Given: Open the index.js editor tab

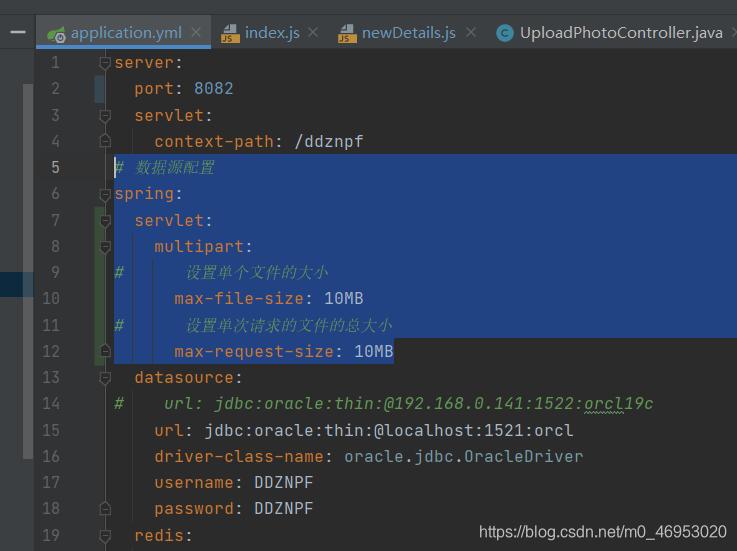Looking at the screenshot, I should point(272,32).
